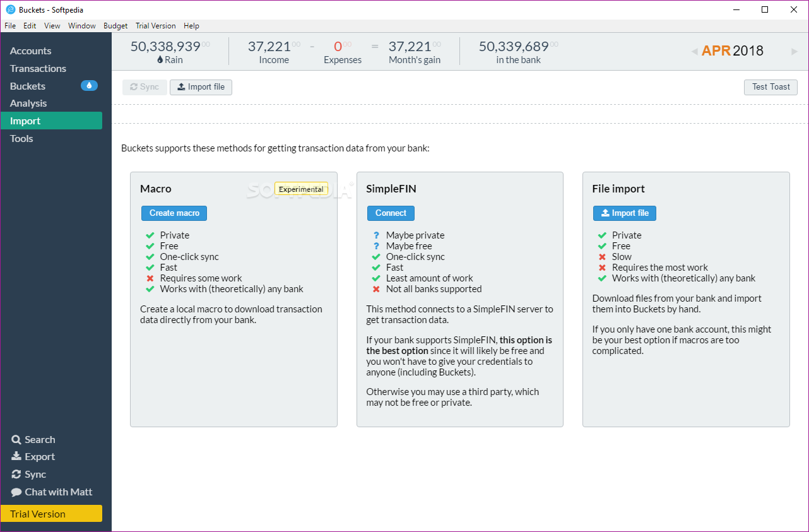The width and height of the screenshot is (809, 532).
Task: Go to next month with right arrow
Action: 794,51
